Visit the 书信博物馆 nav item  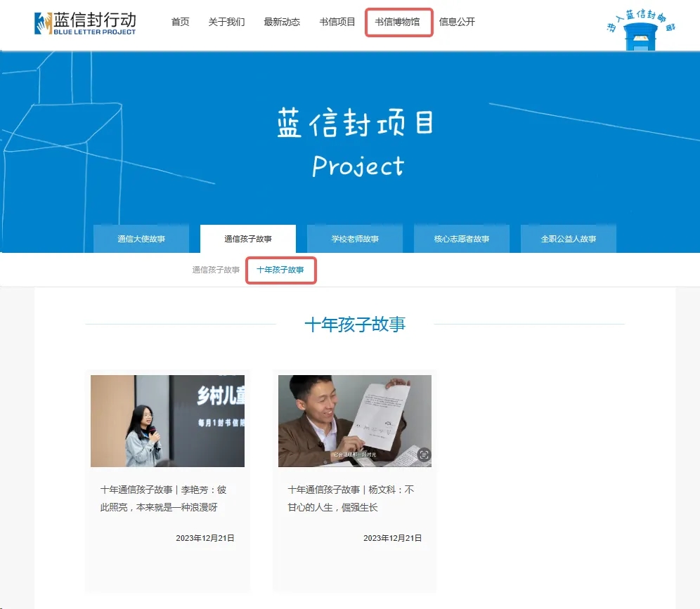click(x=398, y=22)
